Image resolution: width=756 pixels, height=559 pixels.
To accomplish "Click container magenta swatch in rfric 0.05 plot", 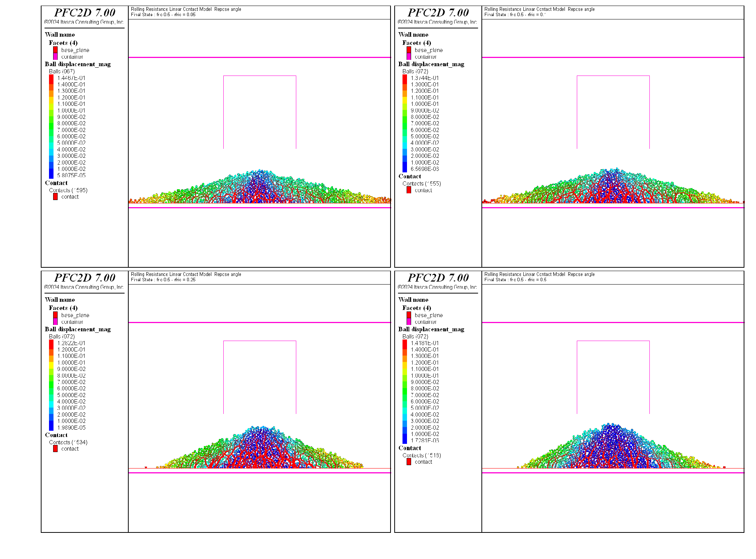I will tap(55, 56).
